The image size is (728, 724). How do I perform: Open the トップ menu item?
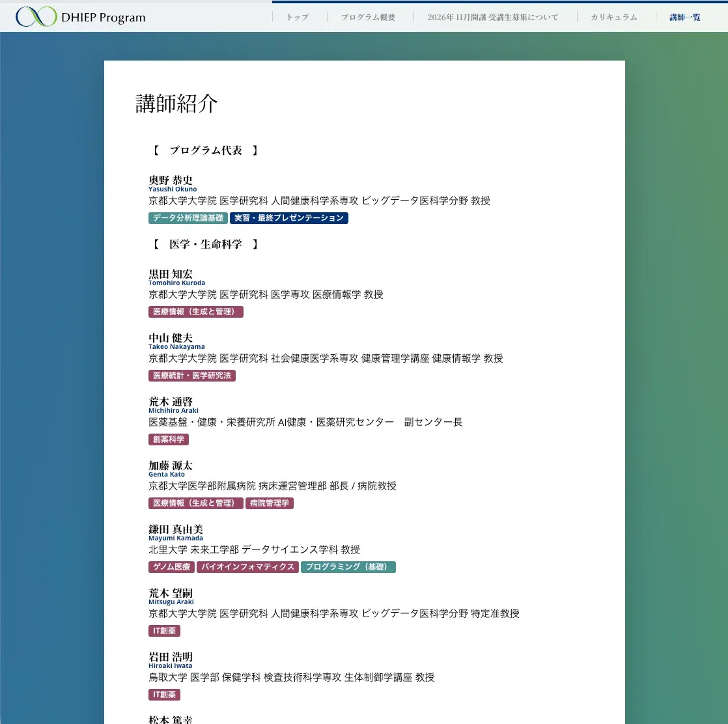(x=298, y=17)
